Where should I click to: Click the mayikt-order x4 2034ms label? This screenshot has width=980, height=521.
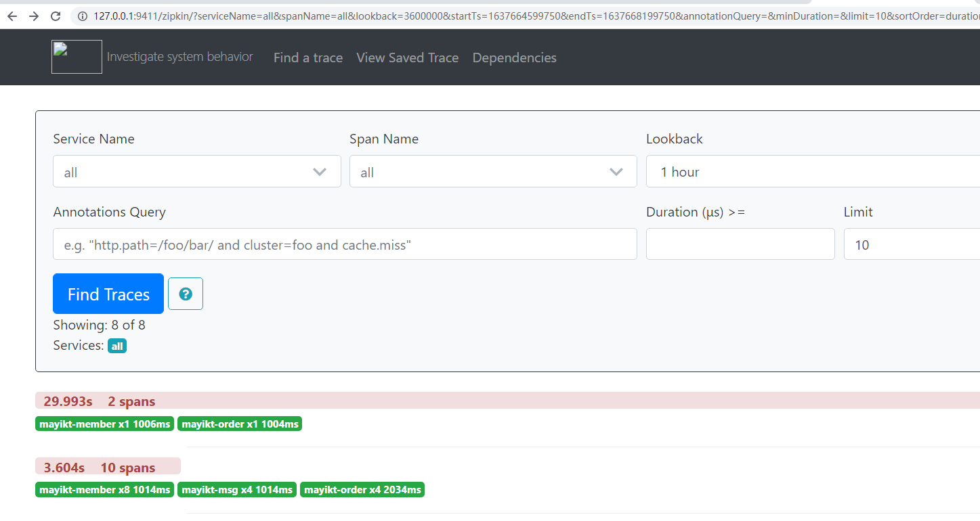(362, 490)
